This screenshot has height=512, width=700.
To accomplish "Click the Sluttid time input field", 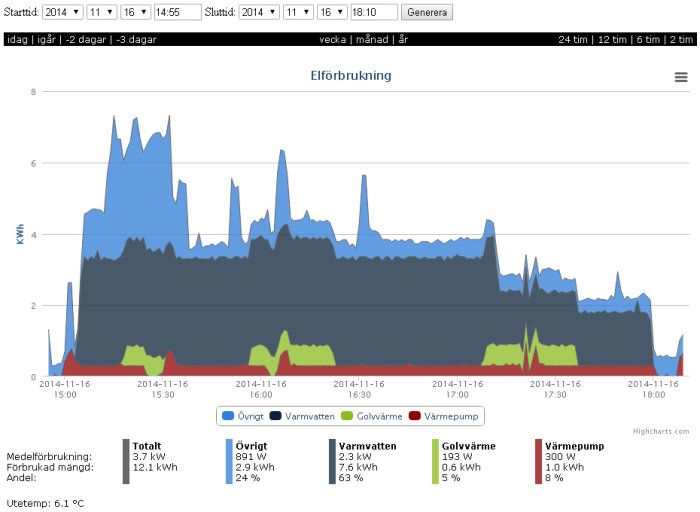I will (x=374, y=12).
